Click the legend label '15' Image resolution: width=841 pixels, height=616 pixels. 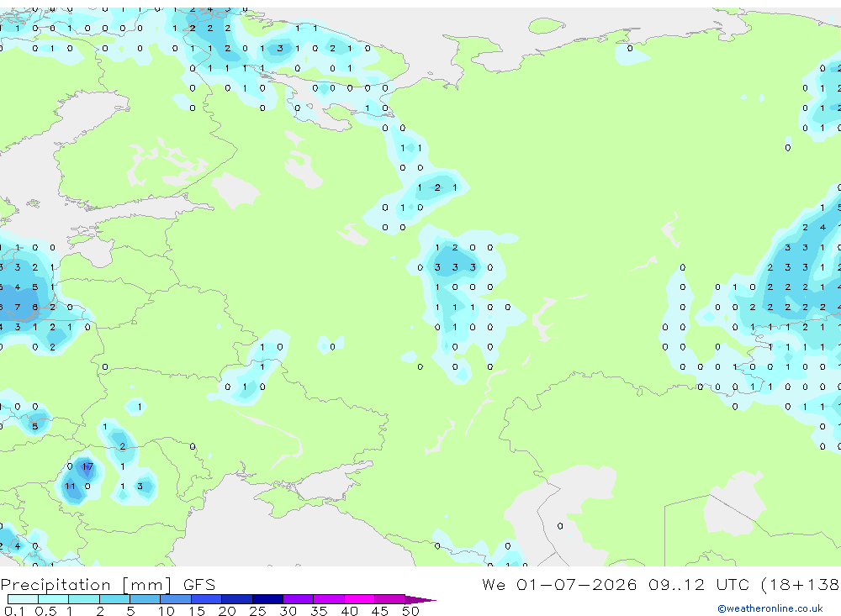196,611
